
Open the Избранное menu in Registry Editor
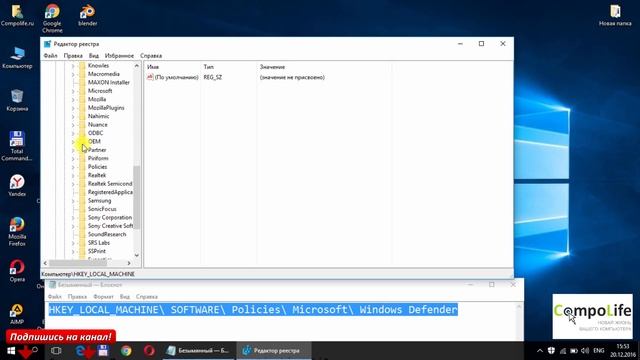tap(119, 56)
